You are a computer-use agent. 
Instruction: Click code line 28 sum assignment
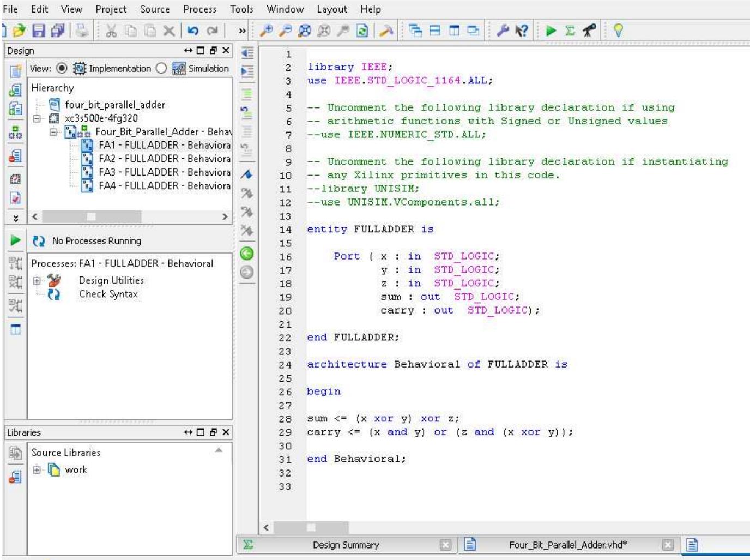(383, 419)
